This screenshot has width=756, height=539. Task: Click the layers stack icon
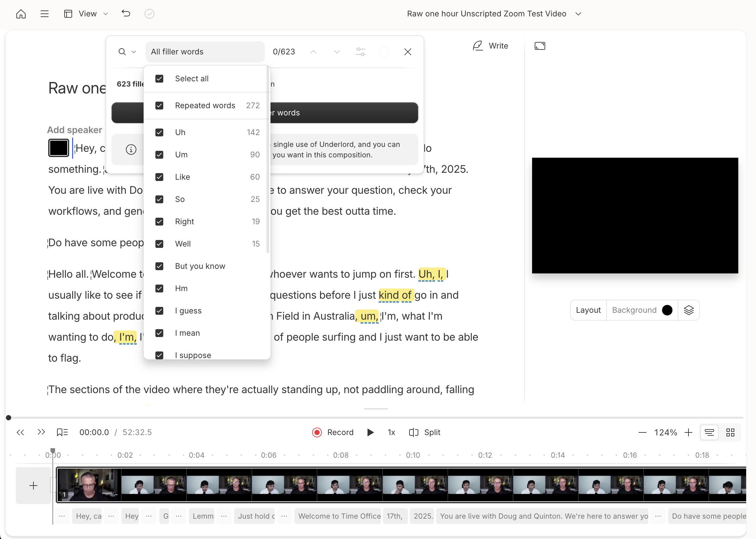689,310
